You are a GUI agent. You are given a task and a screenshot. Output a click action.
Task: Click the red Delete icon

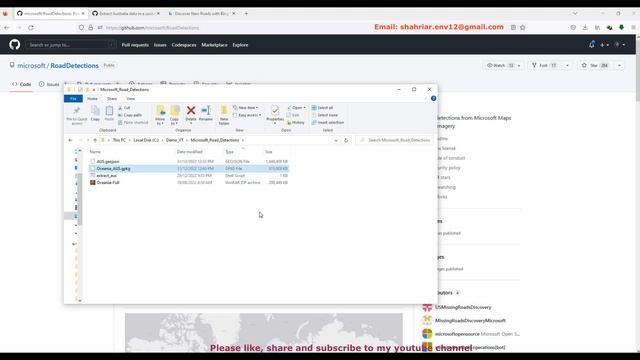pyautogui.click(x=191, y=110)
